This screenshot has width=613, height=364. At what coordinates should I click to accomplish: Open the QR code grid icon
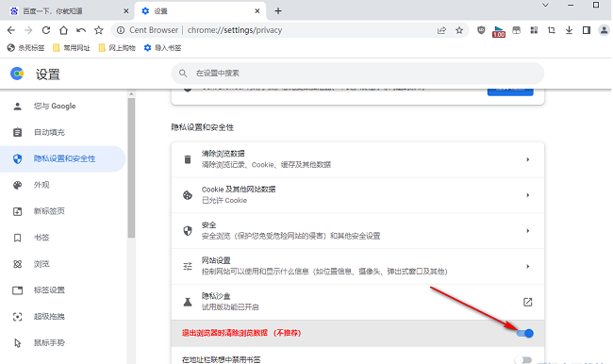point(534,30)
